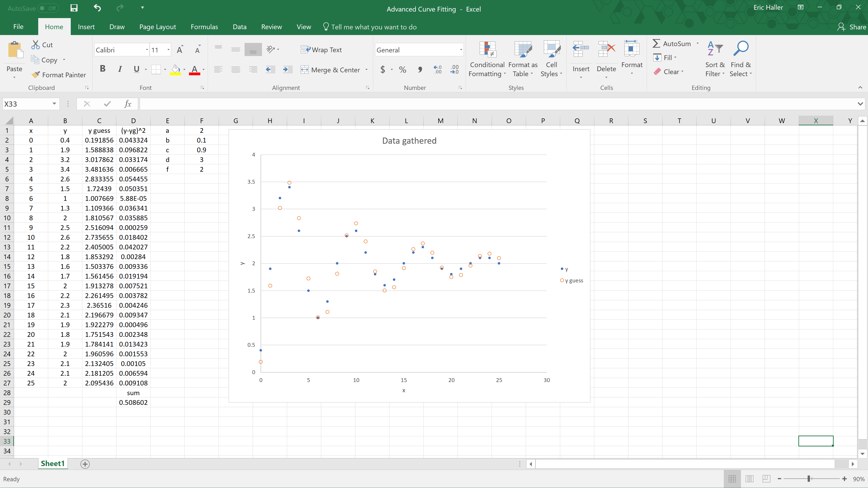The width and height of the screenshot is (868, 488).
Task: Click the Paste clipboard icon
Action: (x=16, y=50)
